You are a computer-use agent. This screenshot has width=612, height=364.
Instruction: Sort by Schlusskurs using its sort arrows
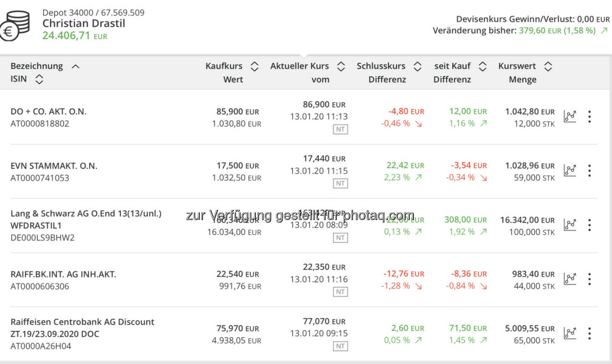pyautogui.click(x=417, y=66)
